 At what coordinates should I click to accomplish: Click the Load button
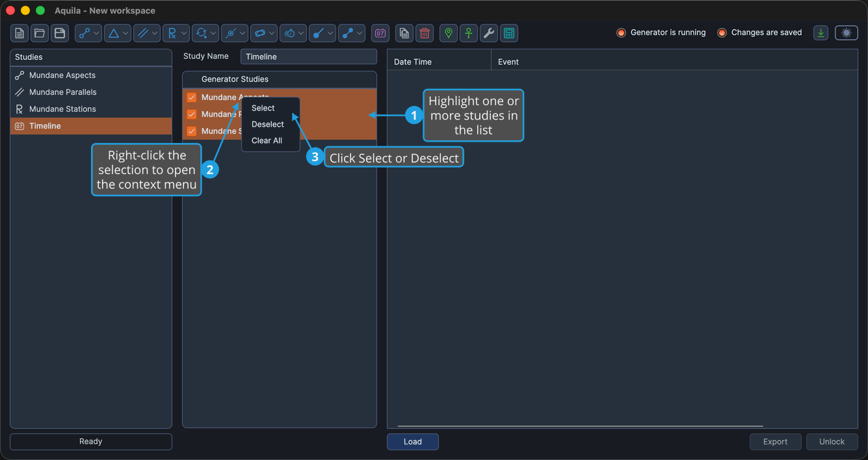point(413,442)
